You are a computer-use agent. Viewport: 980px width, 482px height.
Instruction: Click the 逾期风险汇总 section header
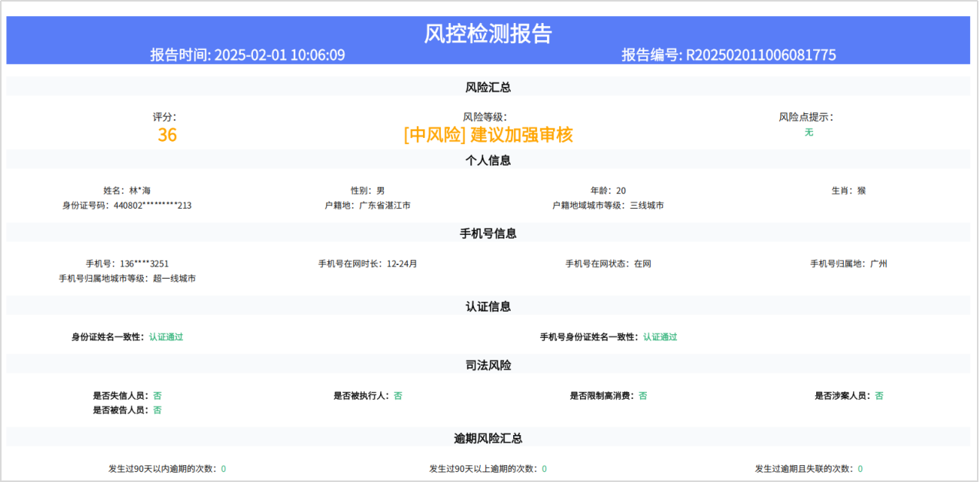pyautogui.click(x=489, y=437)
